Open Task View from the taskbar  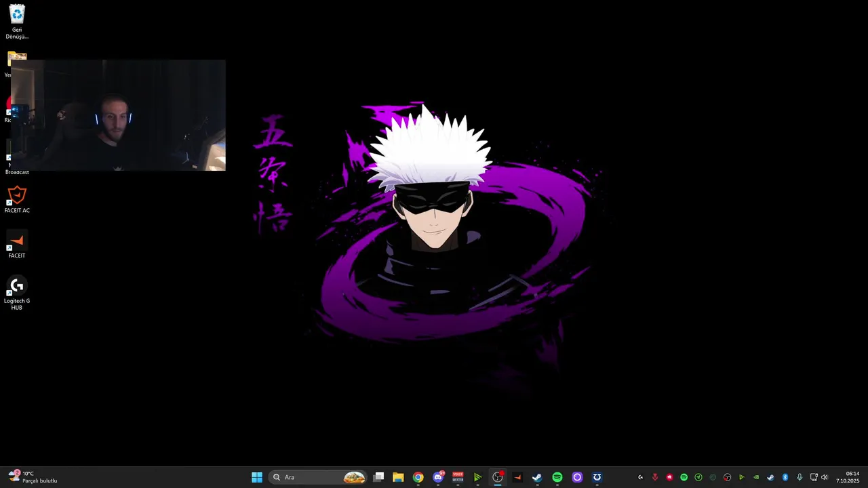point(379,477)
